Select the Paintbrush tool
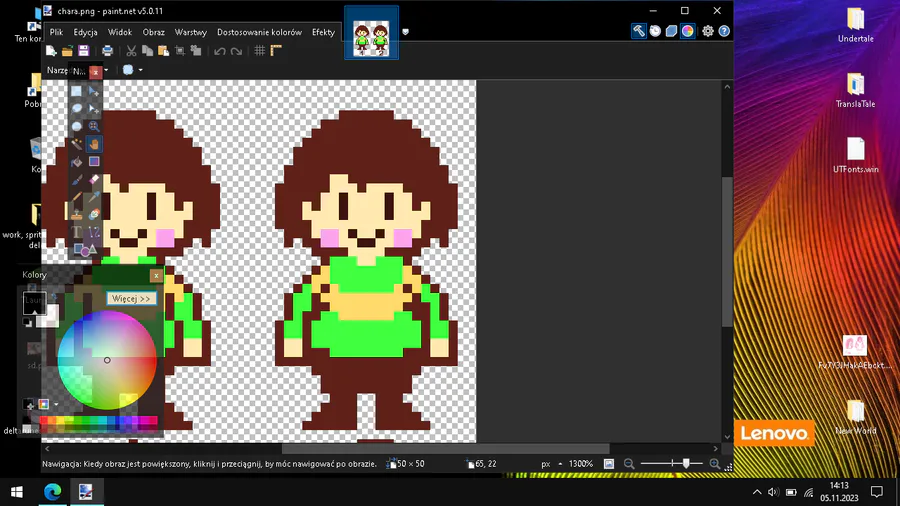Screen dimensions: 900x506 (76, 180)
